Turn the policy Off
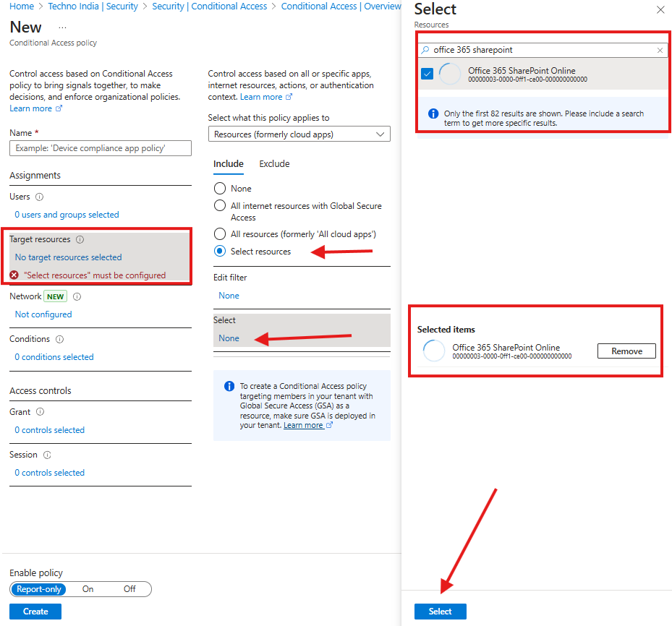Image resolution: width=672 pixels, height=626 pixels. point(129,589)
